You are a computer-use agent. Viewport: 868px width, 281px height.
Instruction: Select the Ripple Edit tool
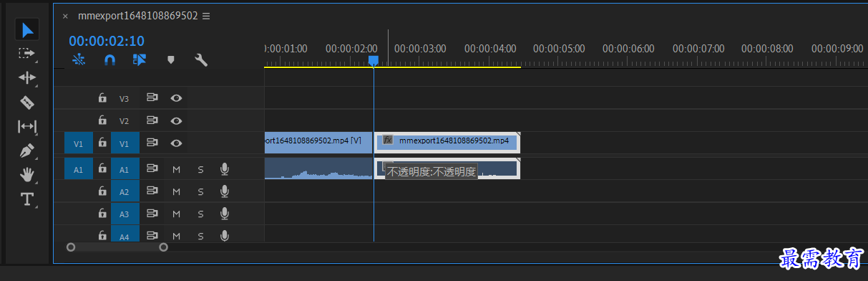pyautogui.click(x=27, y=77)
